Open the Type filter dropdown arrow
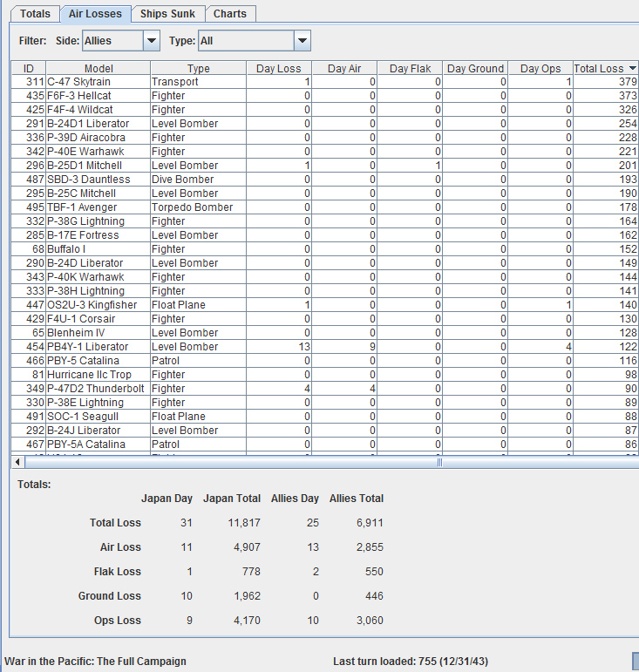 (x=303, y=41)
